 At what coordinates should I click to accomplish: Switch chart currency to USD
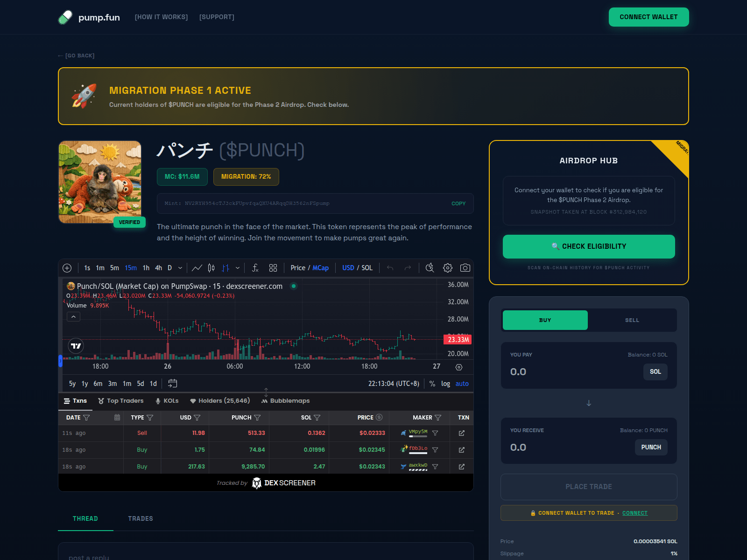[348, 268]
